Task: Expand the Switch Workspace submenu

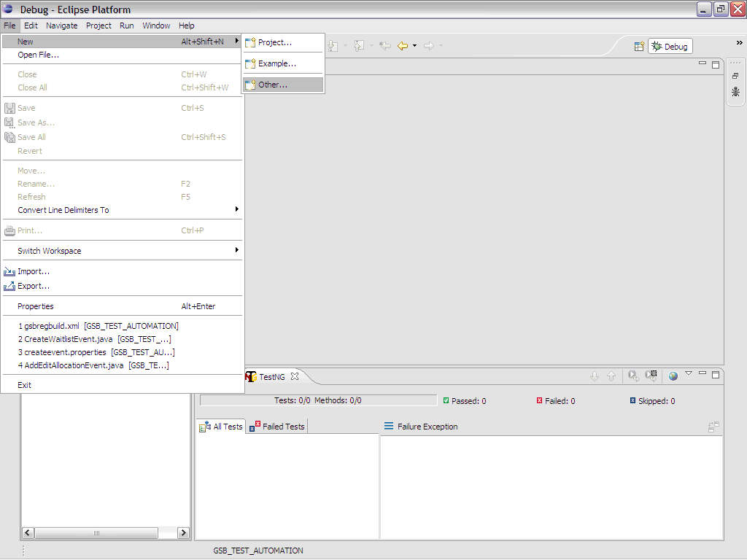Action: (123, 251)
